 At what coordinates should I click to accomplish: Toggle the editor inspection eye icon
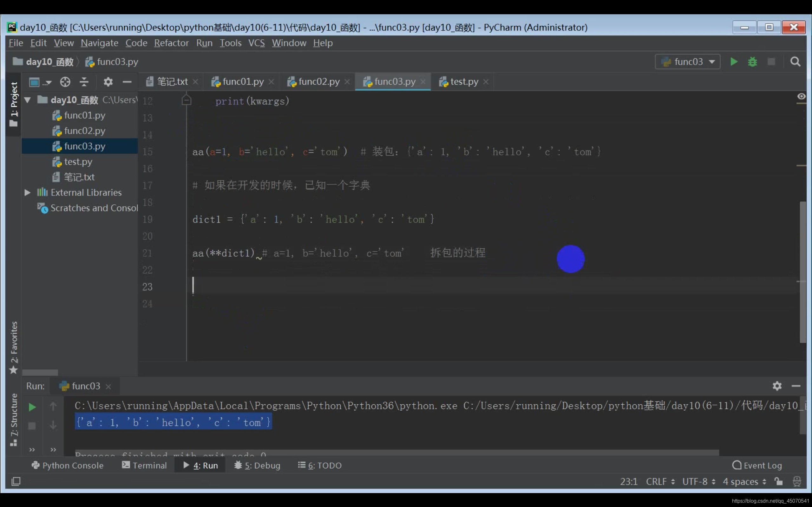[x=801, y=97]
